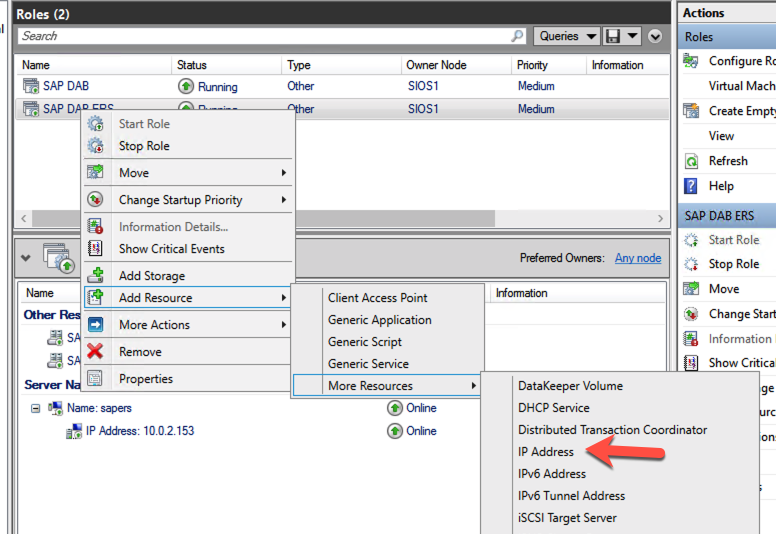Click the Add Resource icon
Image resolution: width=776 pixels, height=534 pixels.
coord(95,297)
